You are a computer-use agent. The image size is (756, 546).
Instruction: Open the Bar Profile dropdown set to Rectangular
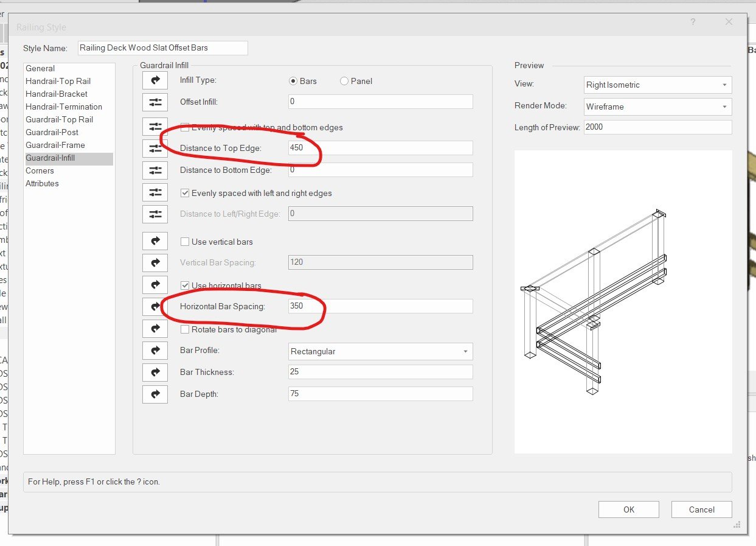(x=380, y=352)
